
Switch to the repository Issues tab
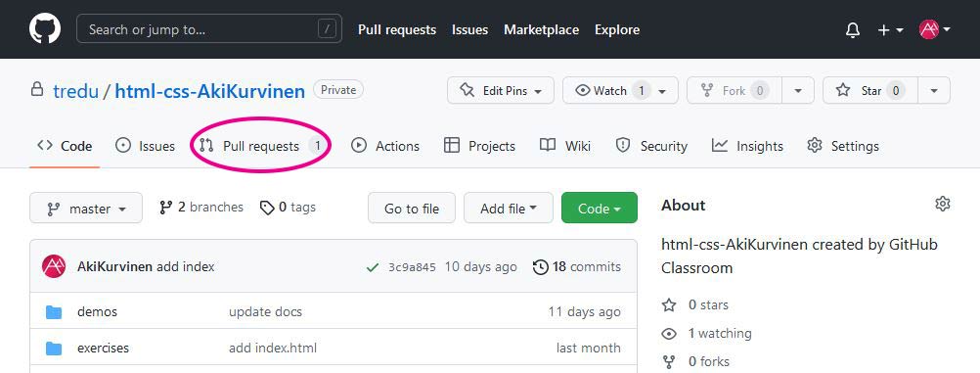click(145, 146)
